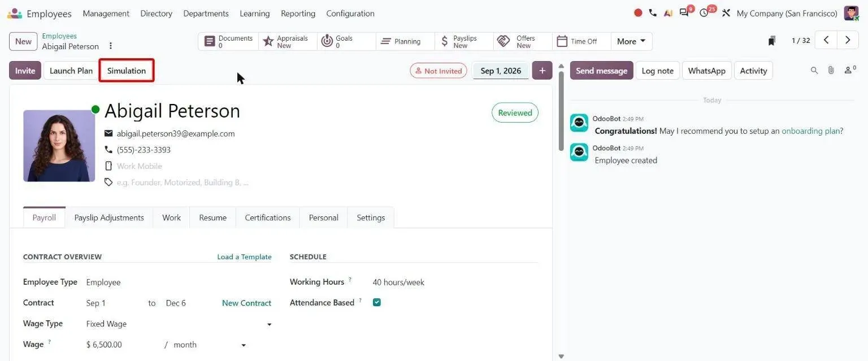Open conversations icon with 9 badge
The image size is (868, 361).
click(x=685, y=12)
